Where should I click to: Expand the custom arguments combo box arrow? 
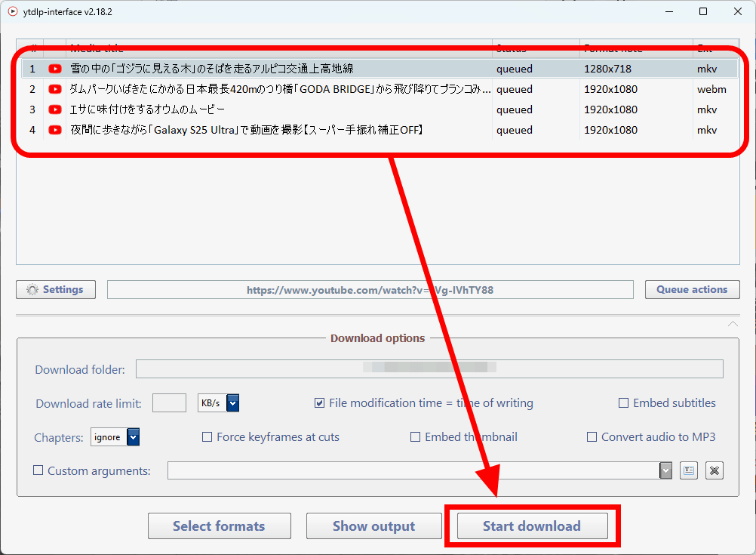pyautogui.click(x=665, y=470)
